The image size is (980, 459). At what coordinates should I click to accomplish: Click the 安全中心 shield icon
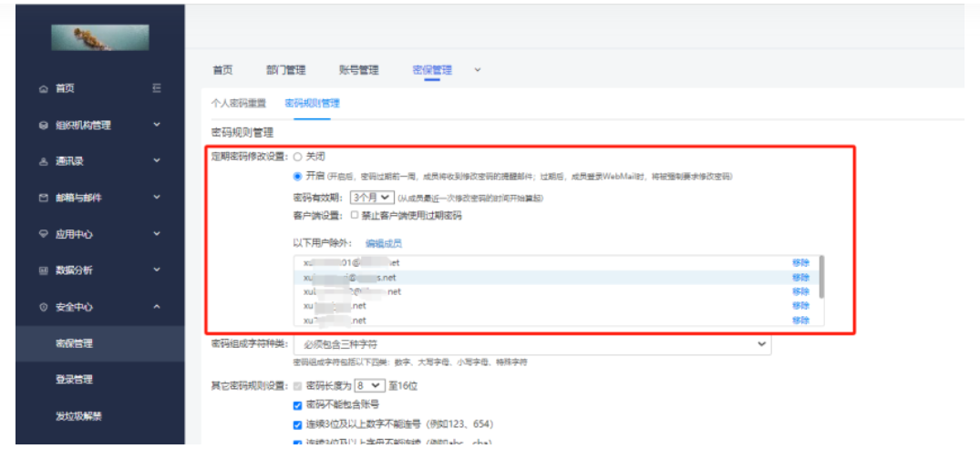tap(43, 307)
